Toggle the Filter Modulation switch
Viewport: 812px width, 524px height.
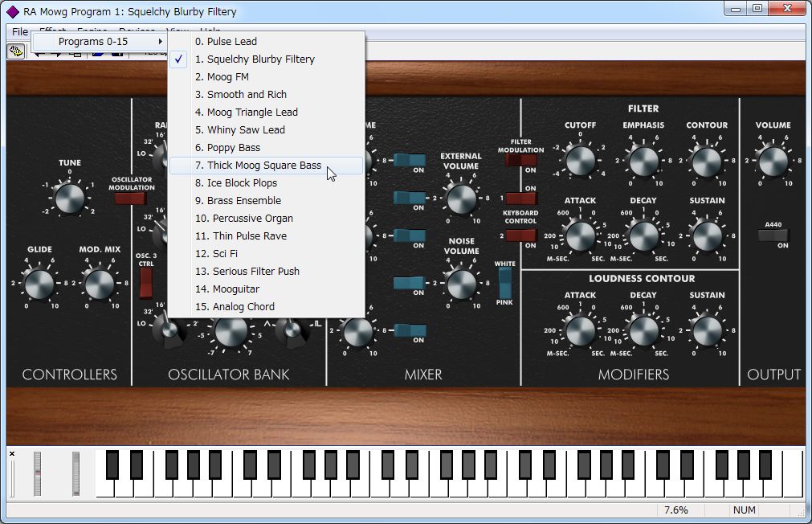click(x=521, y=160)
